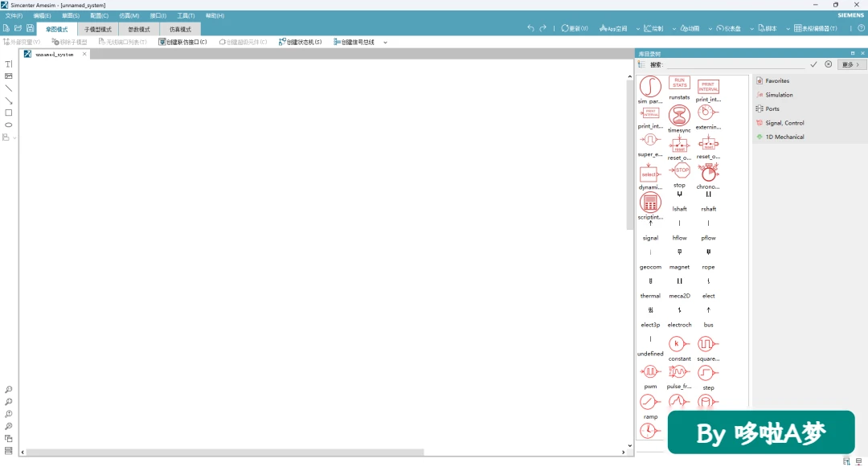
Task: Toggle the library tree view icon beside search
Action: (641, 65)
